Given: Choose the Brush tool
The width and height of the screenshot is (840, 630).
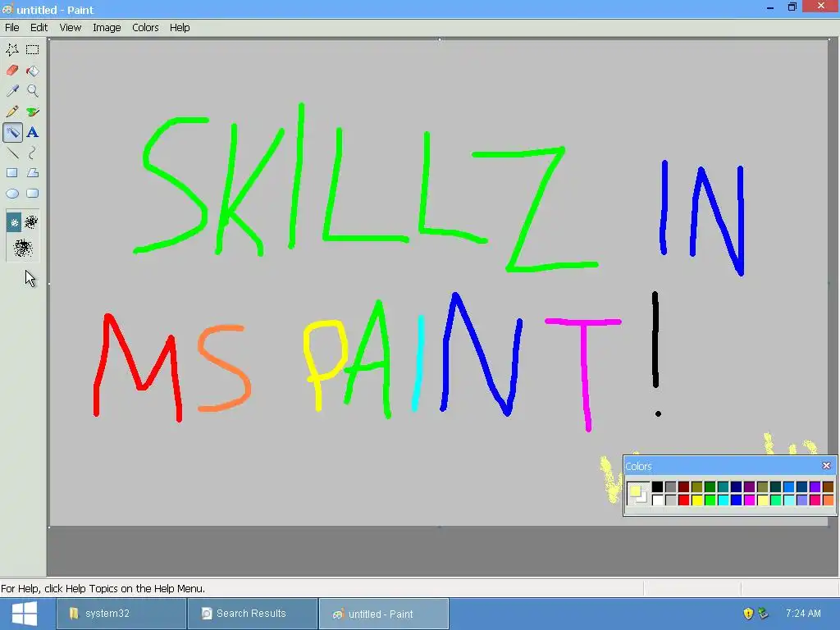Looking at the screenshot, I should [33, 112].
